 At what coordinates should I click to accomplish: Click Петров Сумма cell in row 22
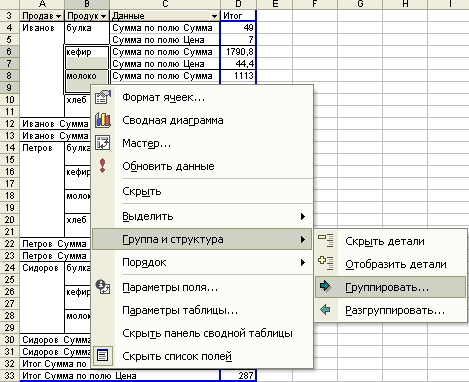pyautogui.click(x=55, y=244)
